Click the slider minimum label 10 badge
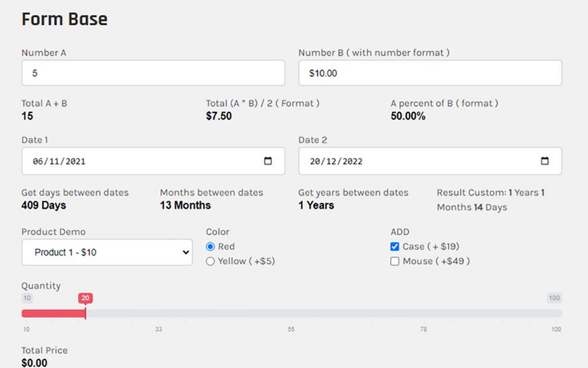 pos(27,298)
